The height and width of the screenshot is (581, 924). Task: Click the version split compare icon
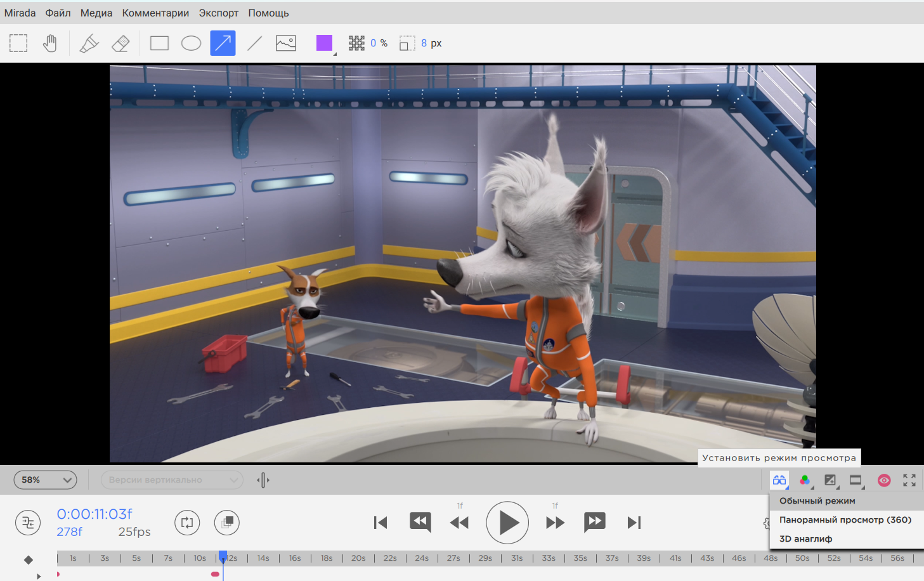coord(263,480)
